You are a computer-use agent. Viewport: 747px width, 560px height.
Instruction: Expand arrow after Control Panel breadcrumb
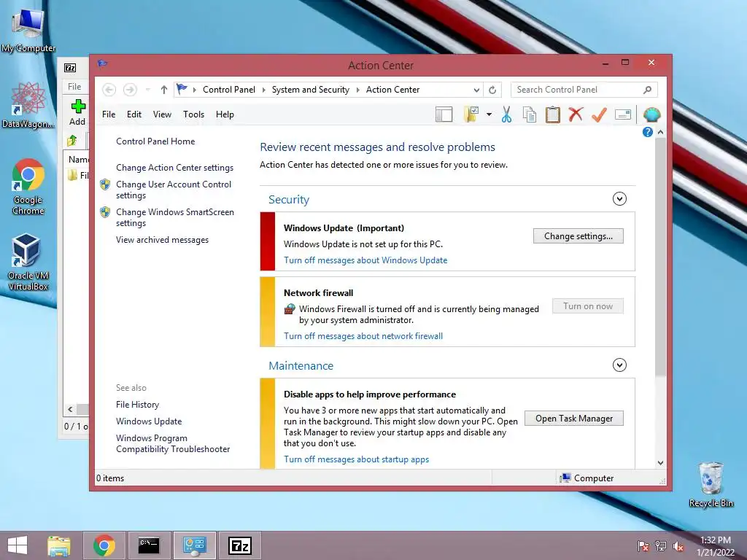point(263,90)
